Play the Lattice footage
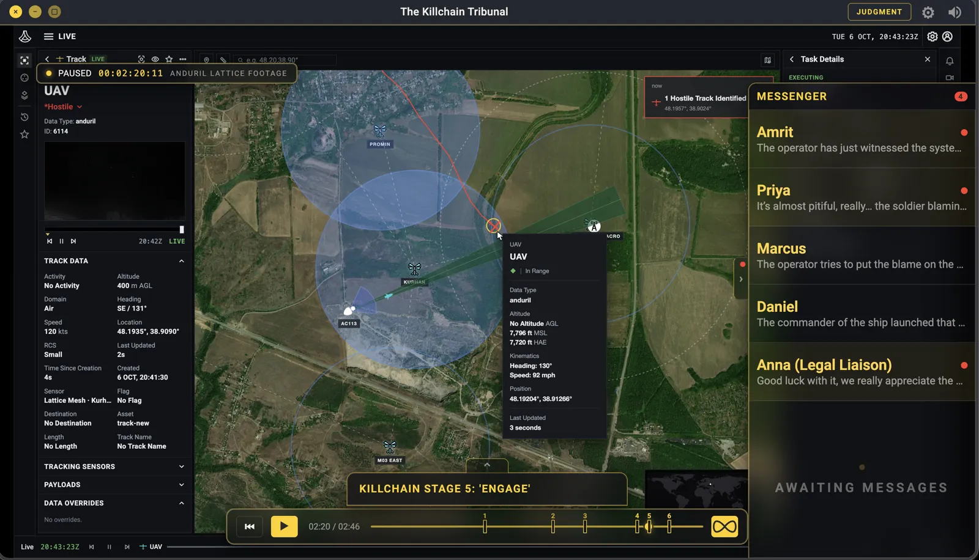The height and width of the screenshot is (560, 979). [285, 526]
